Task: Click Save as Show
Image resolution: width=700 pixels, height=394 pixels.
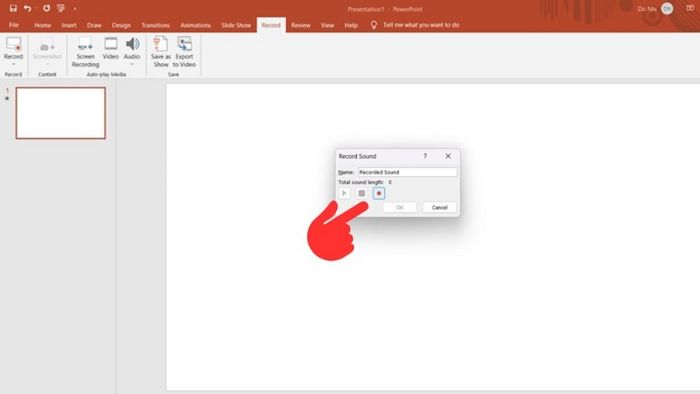Action: pyautogui.click(x=161, y=52)
